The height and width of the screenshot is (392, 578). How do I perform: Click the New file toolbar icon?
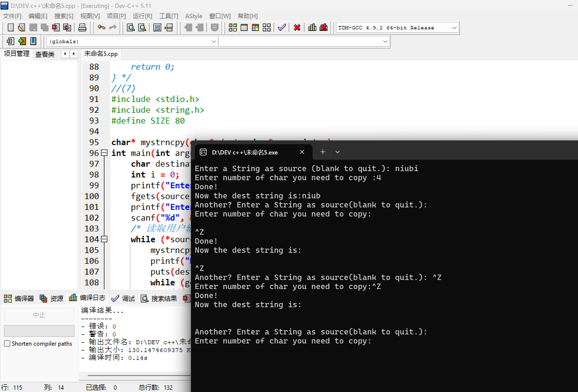coord(11,28)
